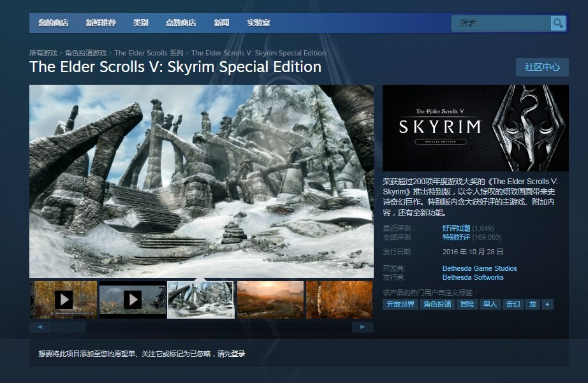Image resolution: width=588 pixels, height=383 pixels.
Task: Select the 开放世界 tag
Action: coord(401,305)
